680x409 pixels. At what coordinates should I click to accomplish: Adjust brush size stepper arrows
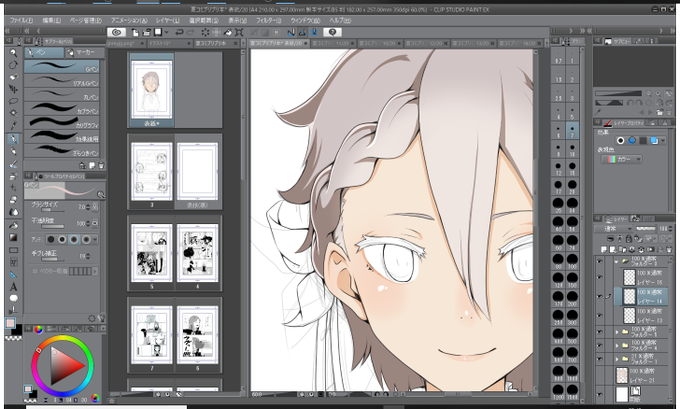point(88,207)
